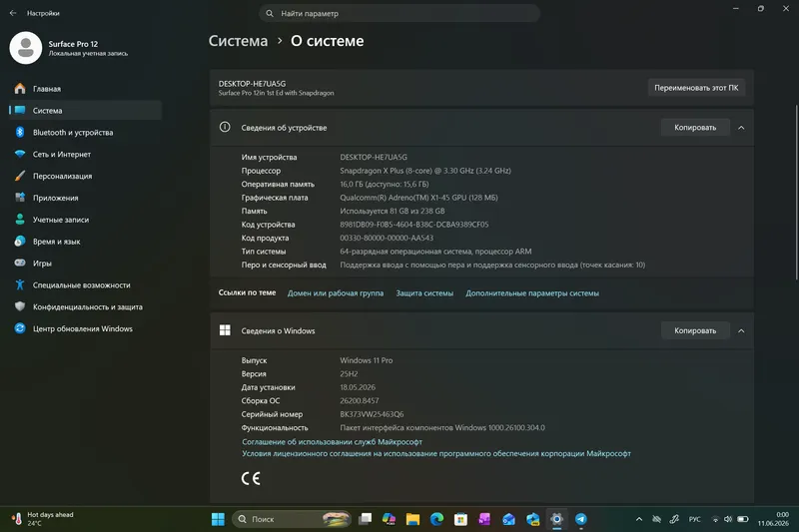799x532 pixels.
Task: Open File Explorer from the taskbar
Action: coord(412,519)
